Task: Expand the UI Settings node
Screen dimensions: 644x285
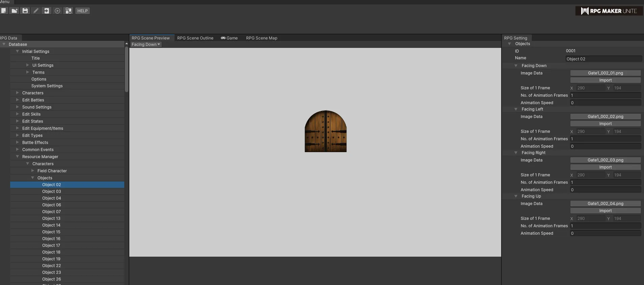Action: [28, 65]
